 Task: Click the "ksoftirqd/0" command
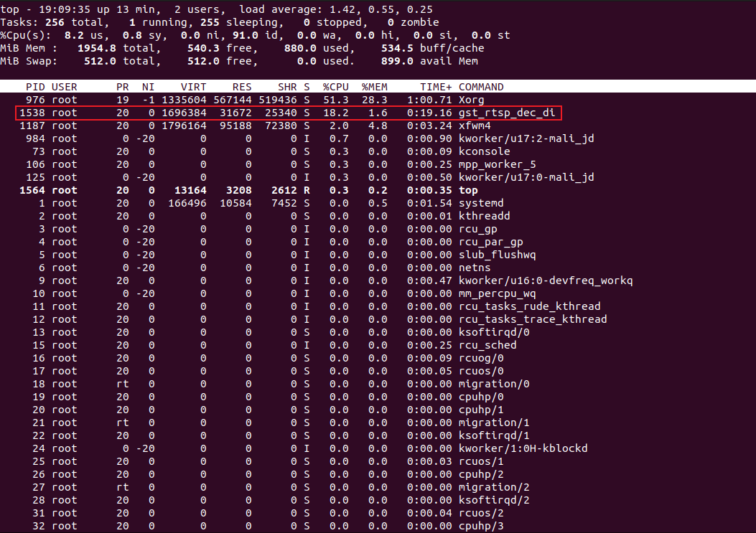pos(494,333)
